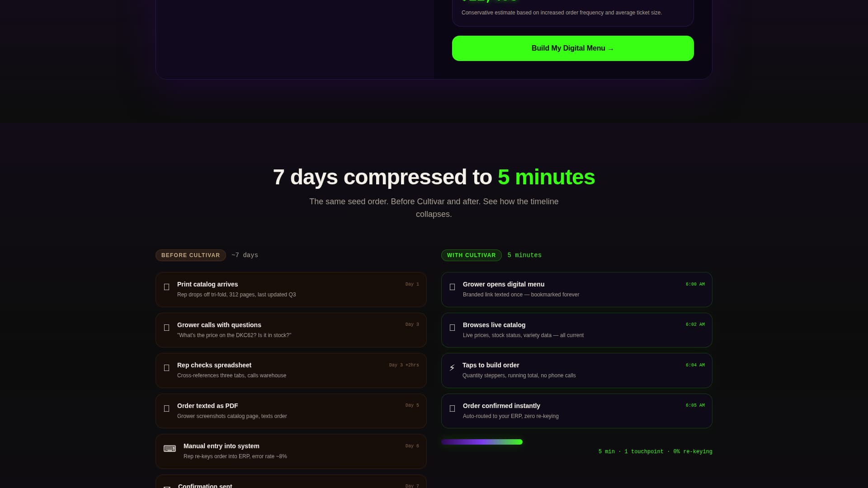
Task: Click the '7 days compressed to 5 minutes' heading
Action: click(x=434, y=177)
